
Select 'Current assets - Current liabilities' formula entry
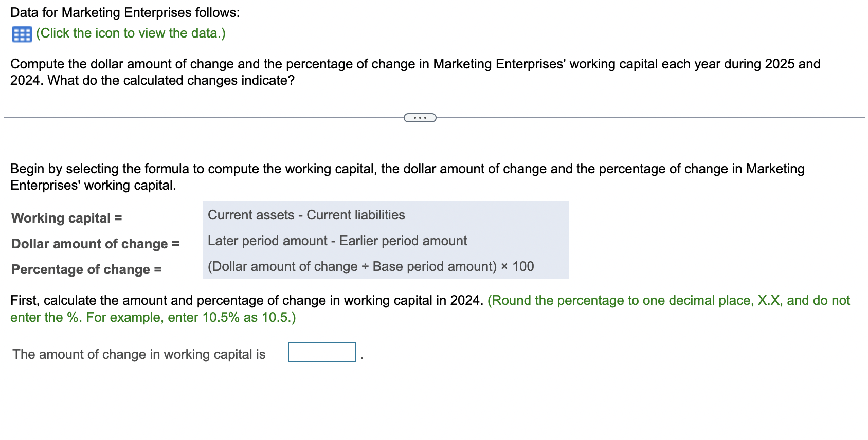306,215
